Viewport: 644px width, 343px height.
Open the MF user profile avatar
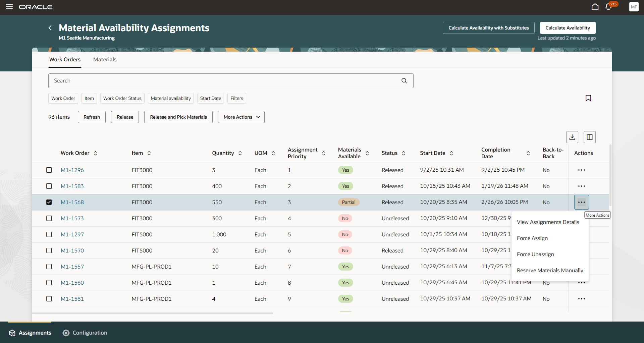pyautogui.click(x=634, y=7)
